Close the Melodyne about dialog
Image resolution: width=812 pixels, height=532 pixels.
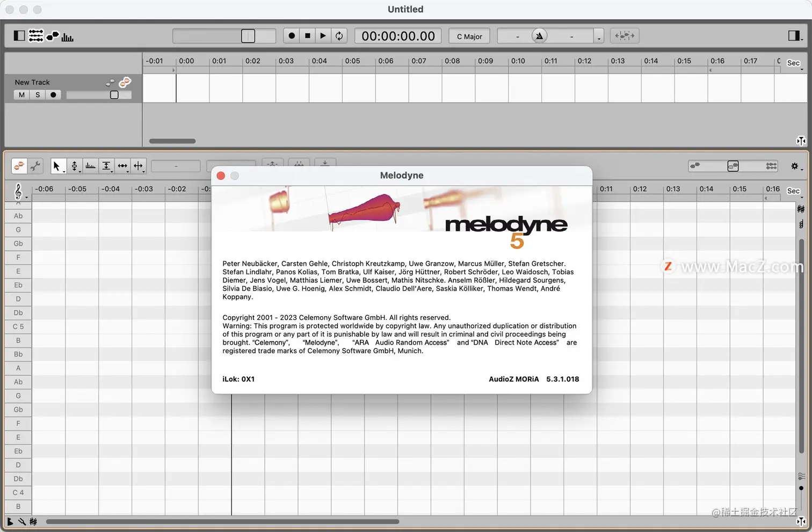click(221, 176)
